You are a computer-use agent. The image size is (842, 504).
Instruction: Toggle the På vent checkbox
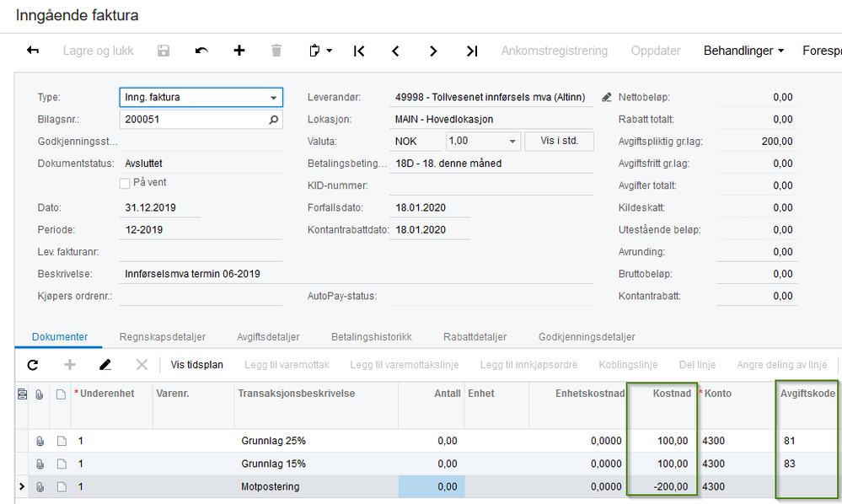125,184
